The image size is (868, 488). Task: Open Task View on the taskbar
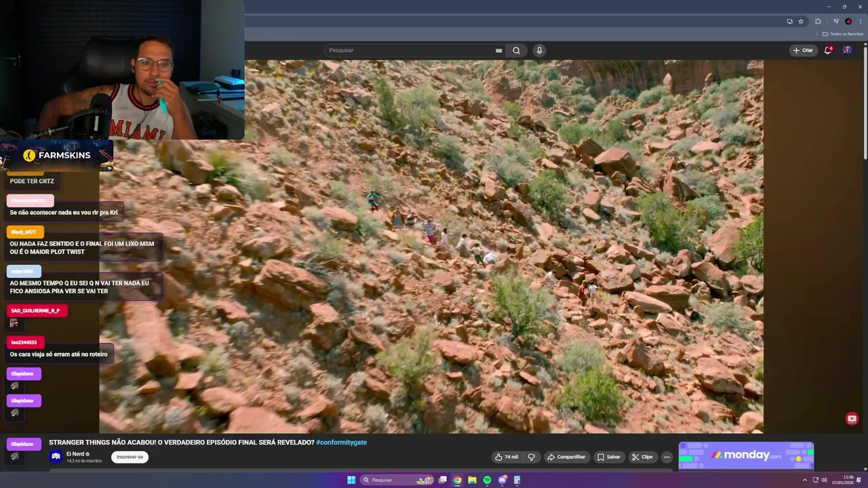pos(443,480)
